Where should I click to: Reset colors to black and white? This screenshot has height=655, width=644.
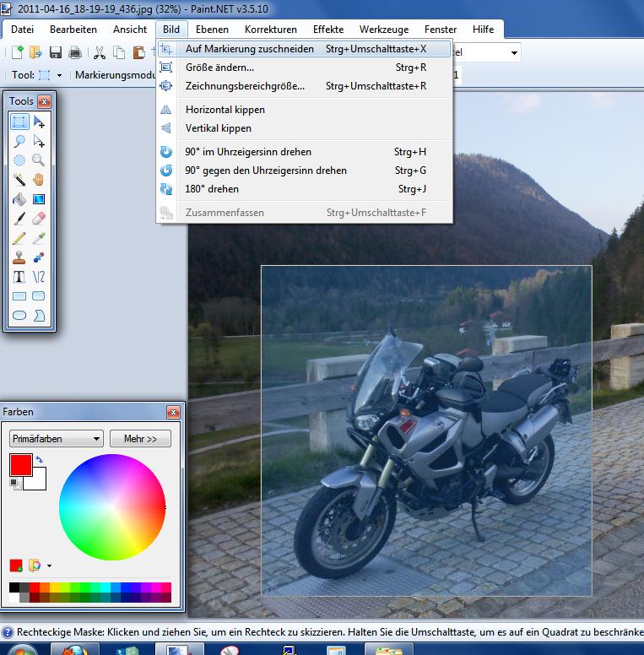point(14,483)
